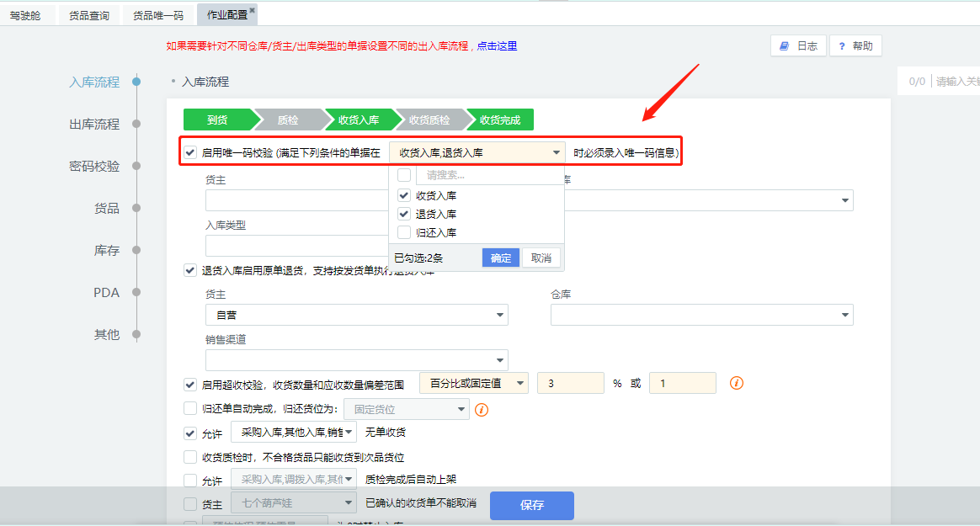Go to 货品 section in sidebar

[106, 208]
